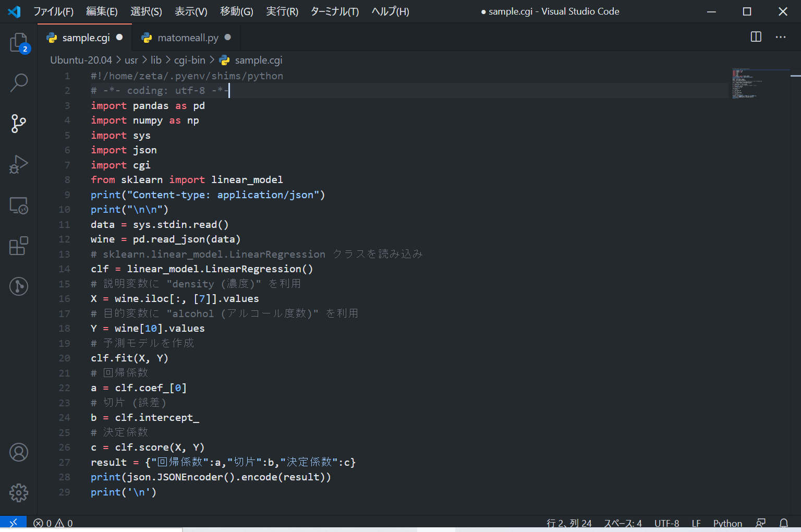
Task: Open the Remote Explorer icon
Action: [x=19, y=205]
